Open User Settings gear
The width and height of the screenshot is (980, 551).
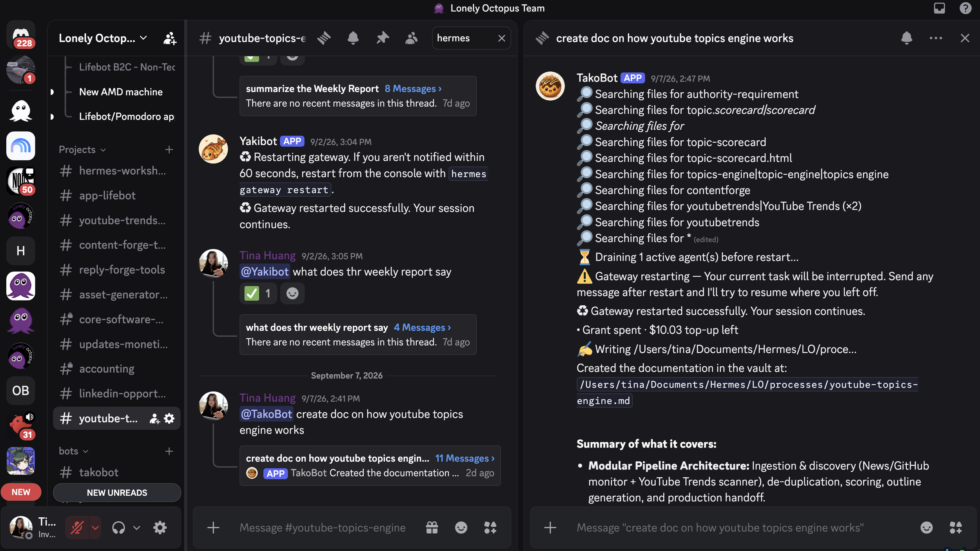[x=160, y=528]
